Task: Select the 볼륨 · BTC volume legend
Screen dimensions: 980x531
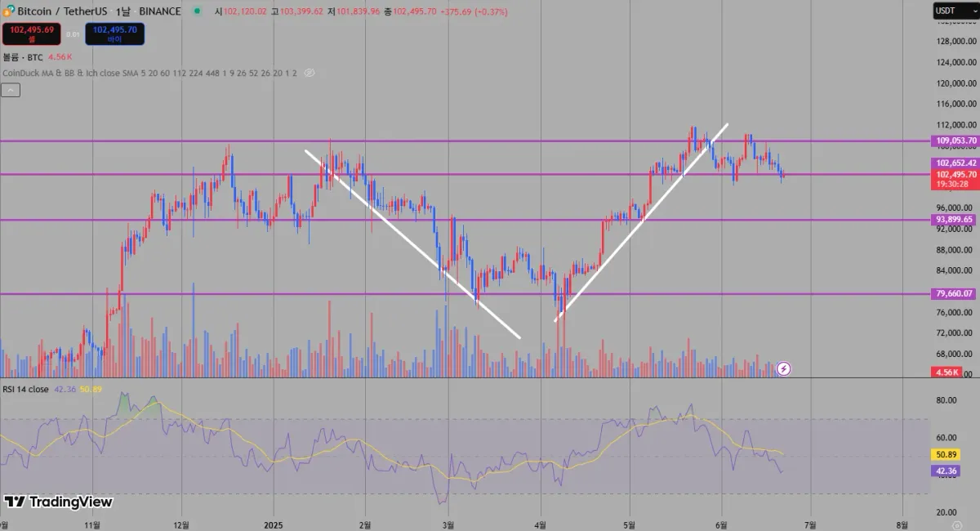Action: pyautogui.click(x=23, y=57)
